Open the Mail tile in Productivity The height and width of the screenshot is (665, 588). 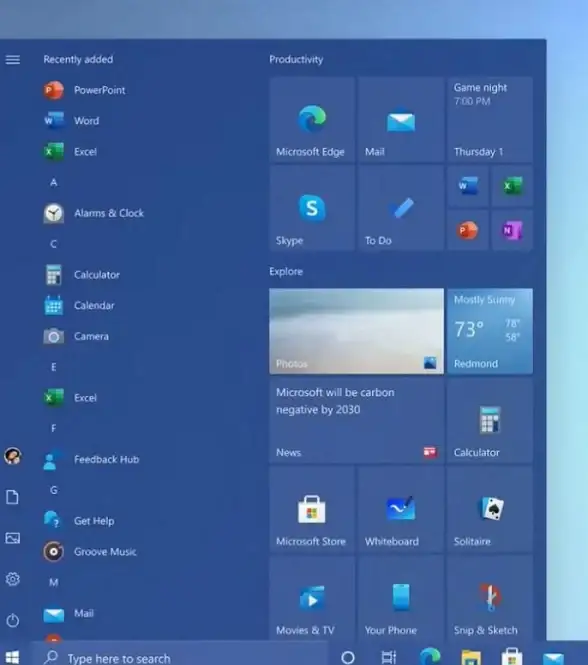[x=401, y=119]
